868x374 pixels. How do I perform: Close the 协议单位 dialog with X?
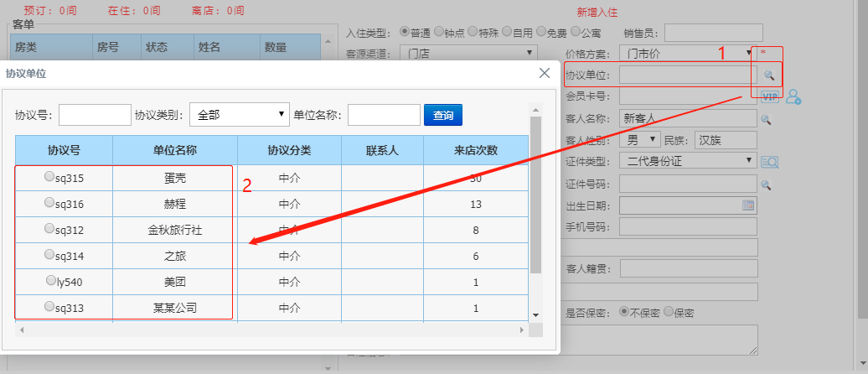pos(545,73)
